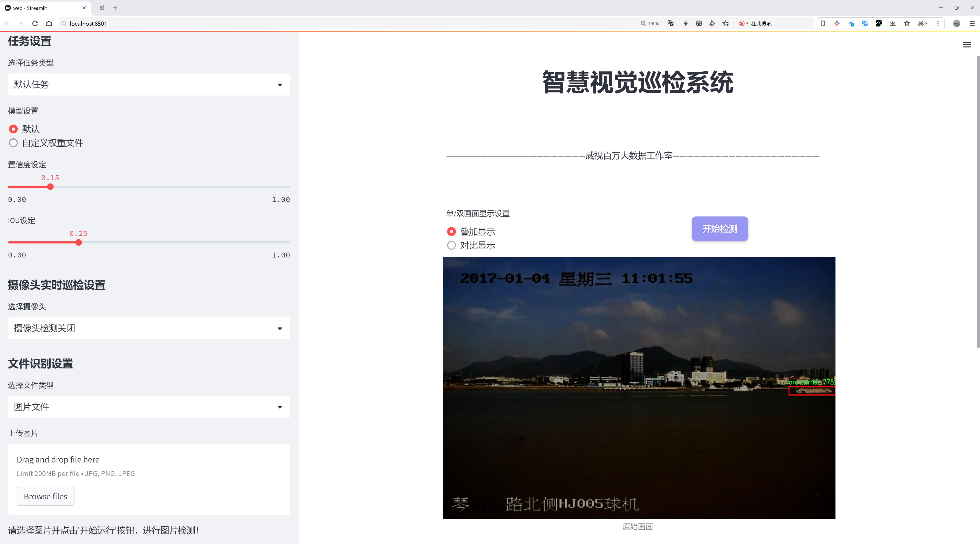Screen dimensions: 980x544
Task: Click the browser reload icon
Action: (x=35, y=24)
